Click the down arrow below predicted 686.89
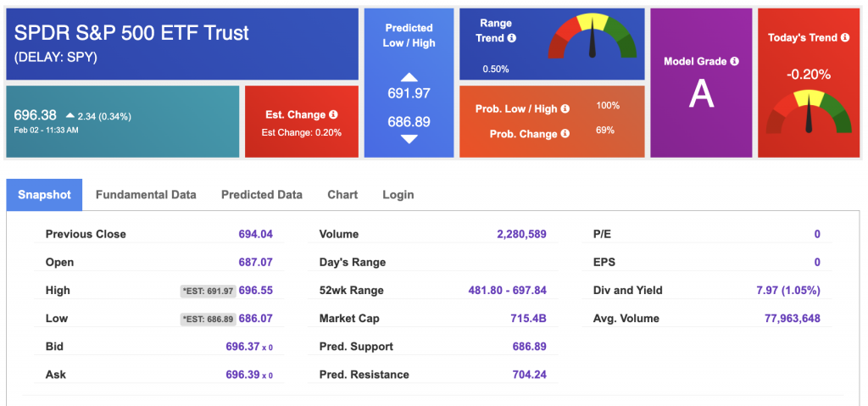 [409, 139]
